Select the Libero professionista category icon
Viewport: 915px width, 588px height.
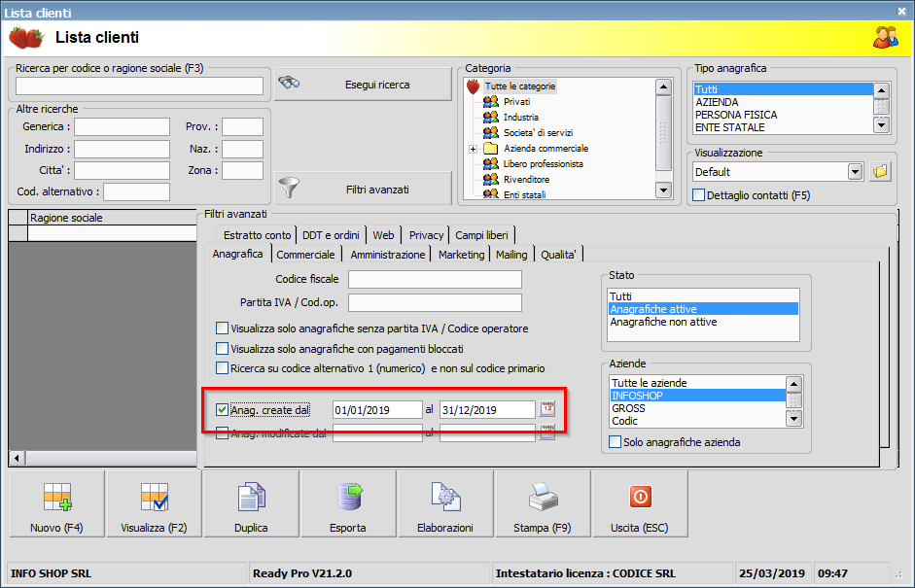click(x=491, y=164)
